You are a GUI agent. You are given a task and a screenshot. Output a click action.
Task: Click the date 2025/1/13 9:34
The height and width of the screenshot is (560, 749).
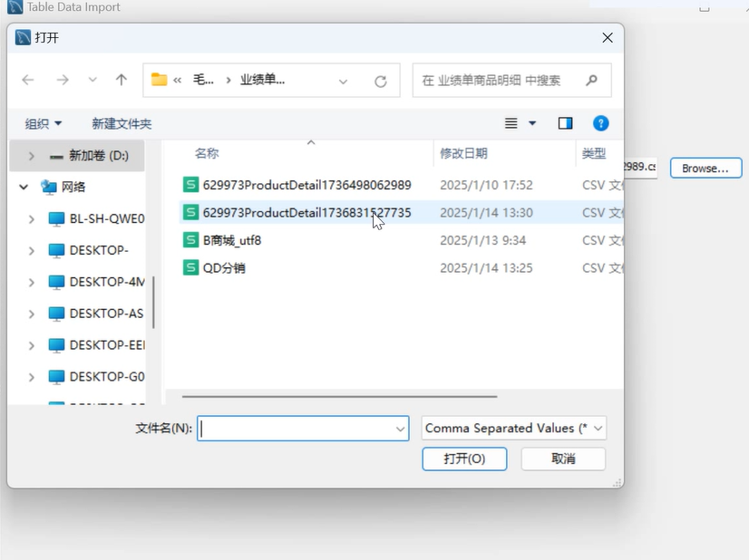coord(482,240)
